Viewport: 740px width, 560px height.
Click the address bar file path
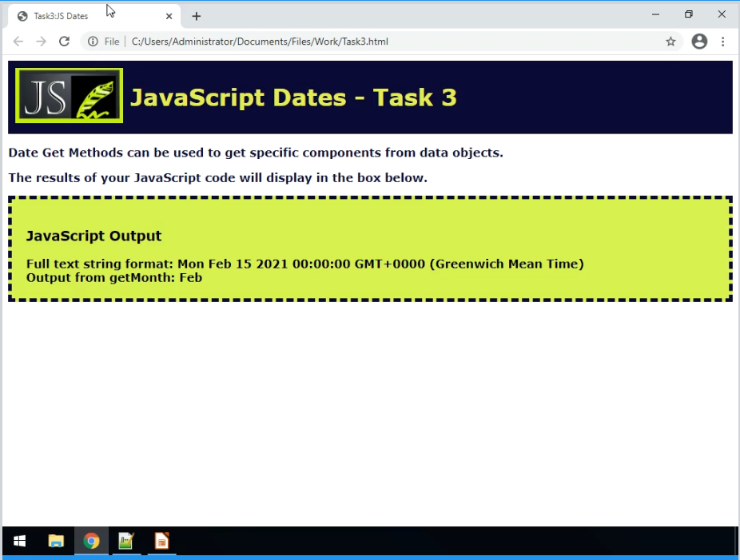click(260, 42)
